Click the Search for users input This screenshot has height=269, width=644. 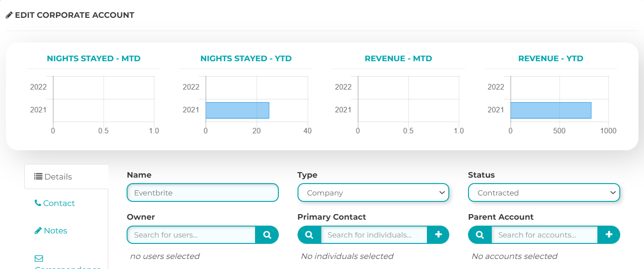click(x=191, y=235)
